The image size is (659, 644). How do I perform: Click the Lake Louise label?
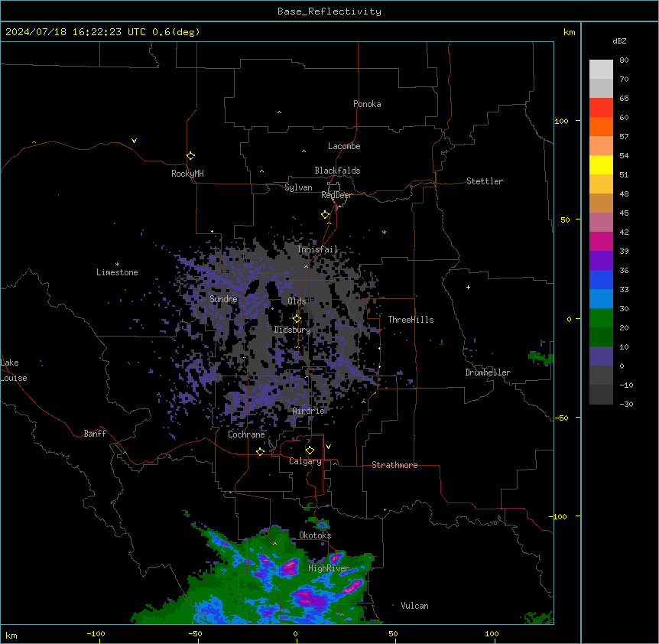[14, 370]
